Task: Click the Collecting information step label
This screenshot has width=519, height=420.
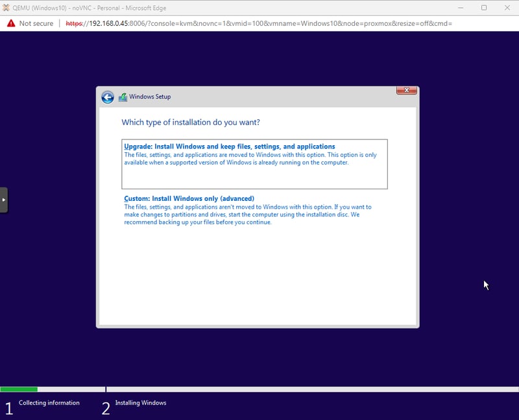Action: pyautogui.click(x=49, y=403)
